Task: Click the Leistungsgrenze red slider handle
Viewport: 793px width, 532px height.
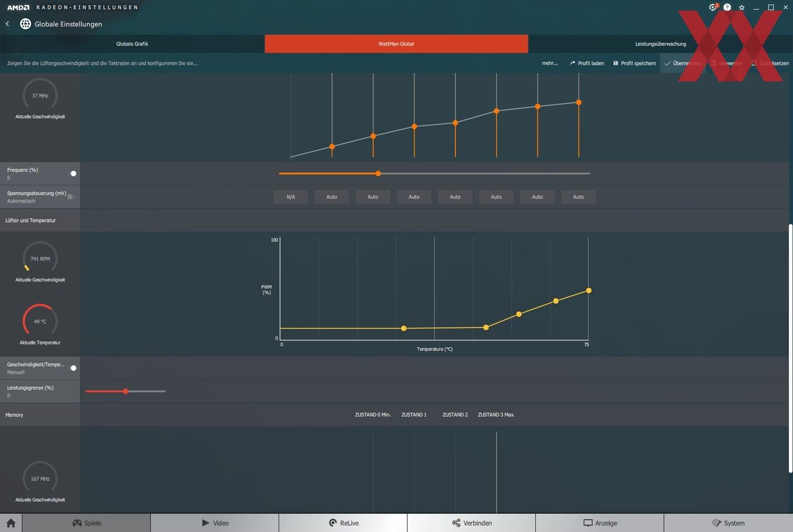Action: pos(125,392)
